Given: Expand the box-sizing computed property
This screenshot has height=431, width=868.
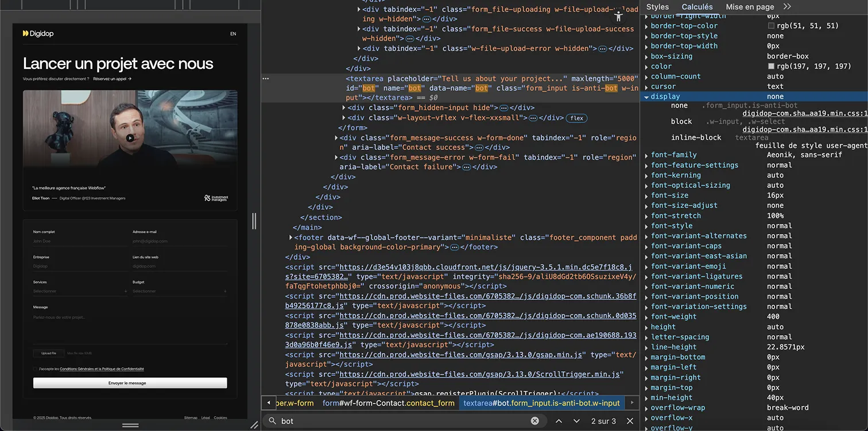Looking at the screenshot, I should tap(646, 56).
